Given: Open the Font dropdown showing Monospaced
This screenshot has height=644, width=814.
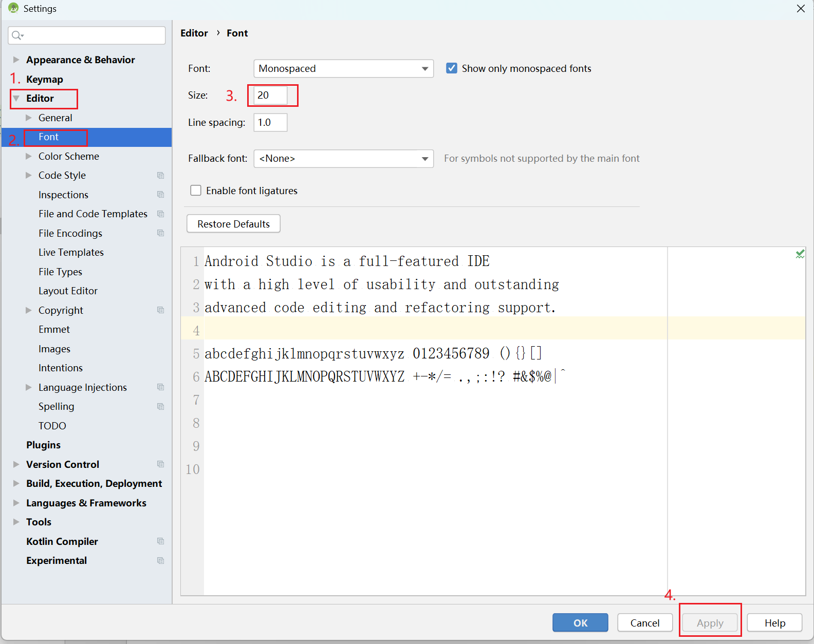Looking at the screenshot, I should click(344, 68).
